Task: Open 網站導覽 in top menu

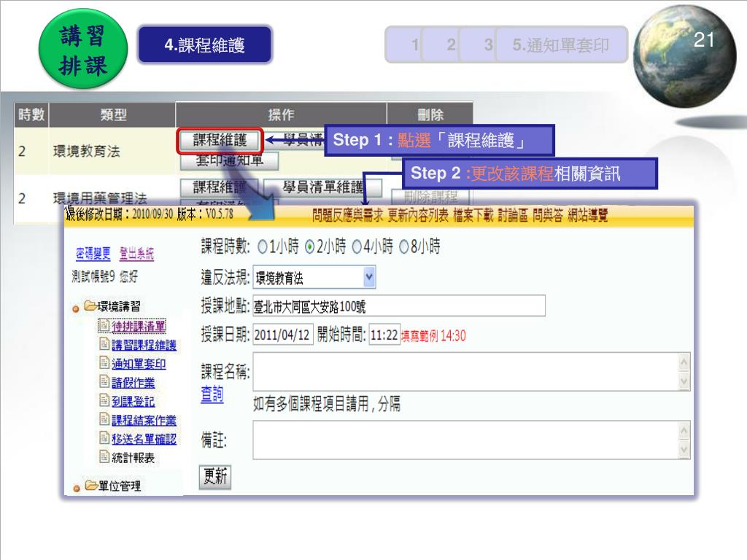Action: [x=588, y=216]
